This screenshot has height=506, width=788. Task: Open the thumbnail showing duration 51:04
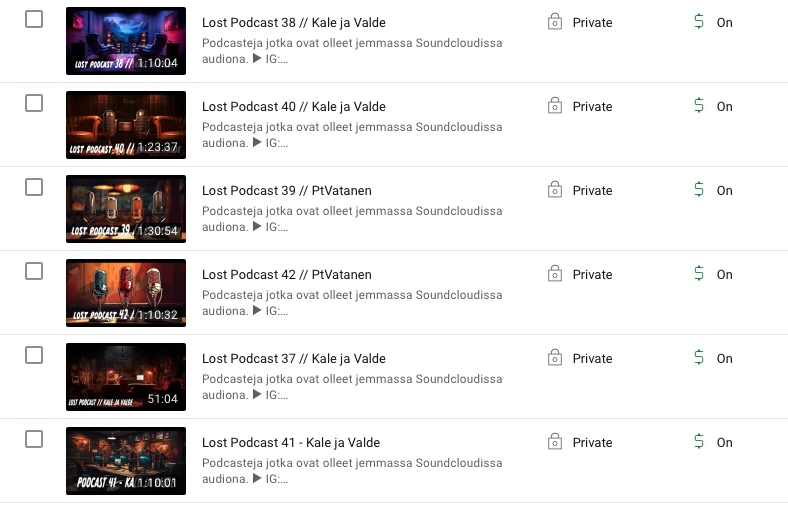click(126, 377)
